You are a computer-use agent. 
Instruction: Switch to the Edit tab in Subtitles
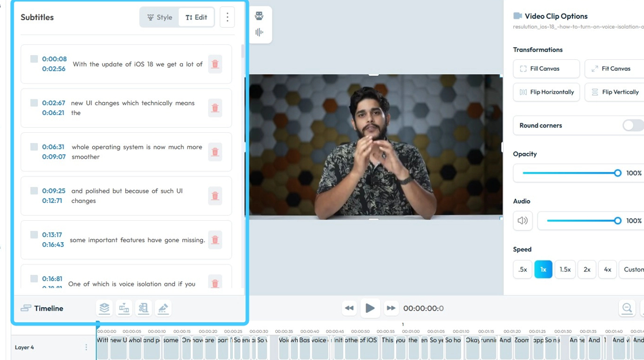(196, 17)
